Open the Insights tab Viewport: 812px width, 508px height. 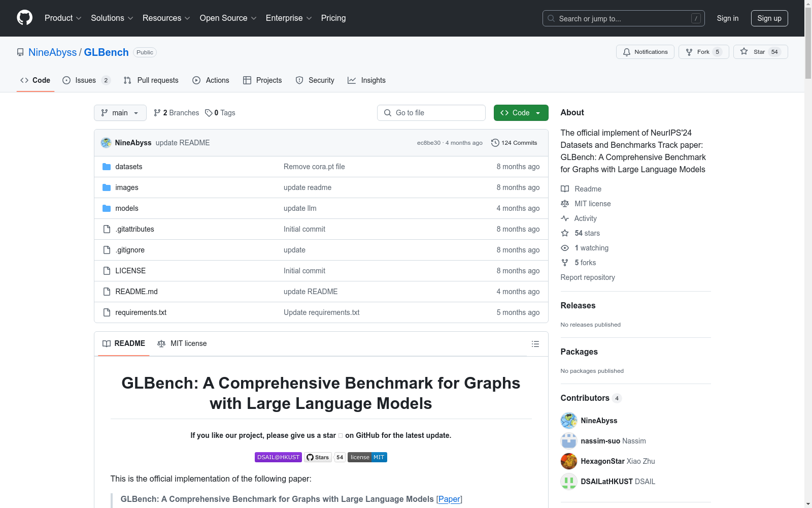click(x=366, y=80)
